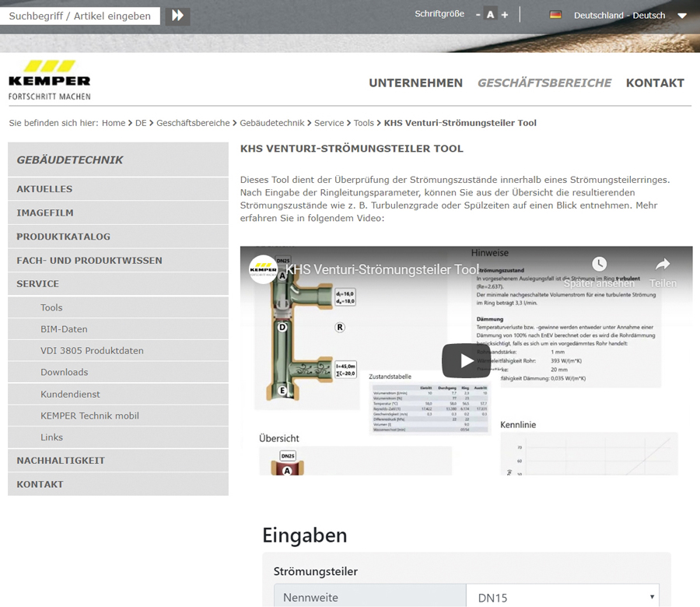This screenshot has width=700, height=607.
Task: Open IMAGEFILM in sidebar
Action: click(118, 212)
